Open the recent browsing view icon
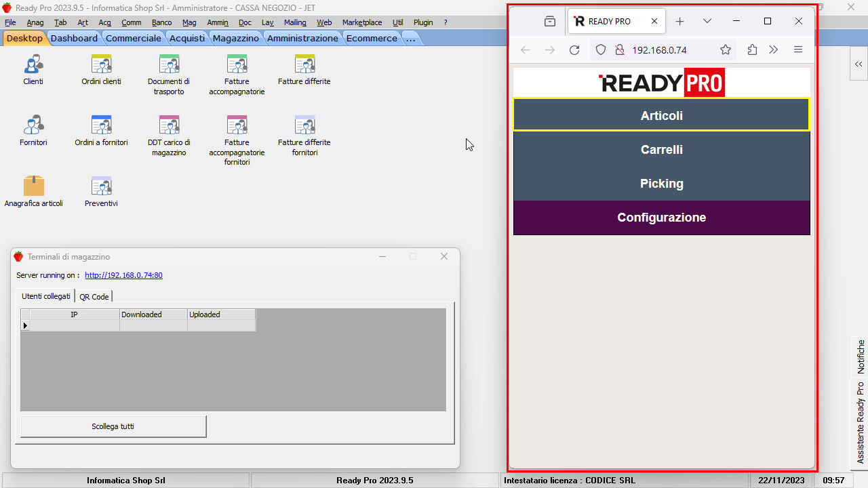 tap(550, 22)
